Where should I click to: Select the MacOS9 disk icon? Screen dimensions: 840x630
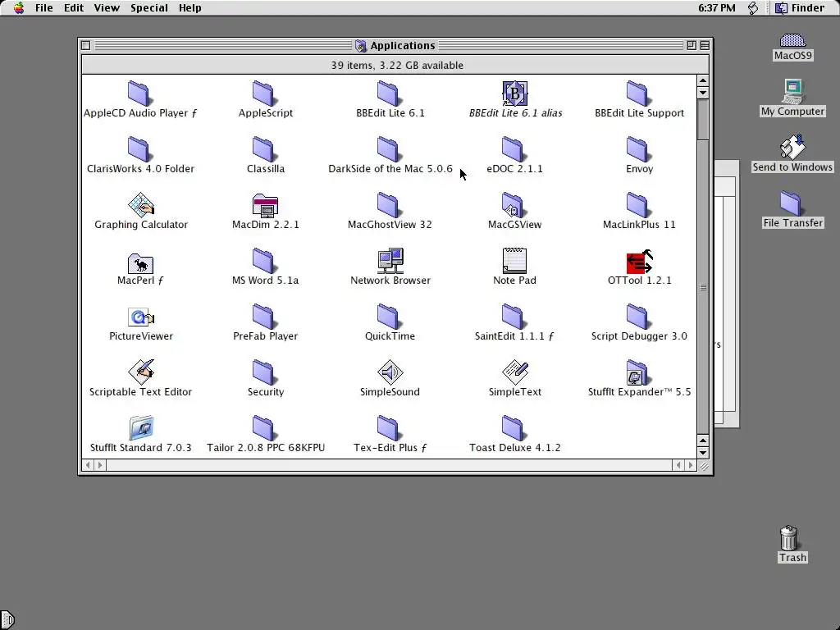tap(793, 40)
